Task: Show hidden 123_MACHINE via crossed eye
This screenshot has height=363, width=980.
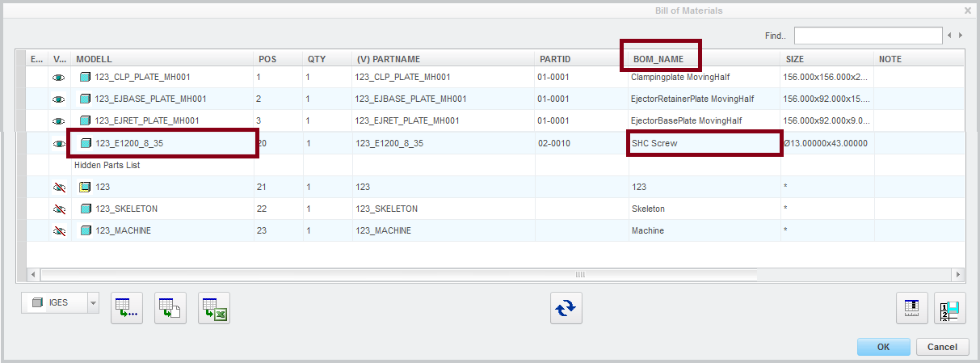Action: [x=59, y=230]
